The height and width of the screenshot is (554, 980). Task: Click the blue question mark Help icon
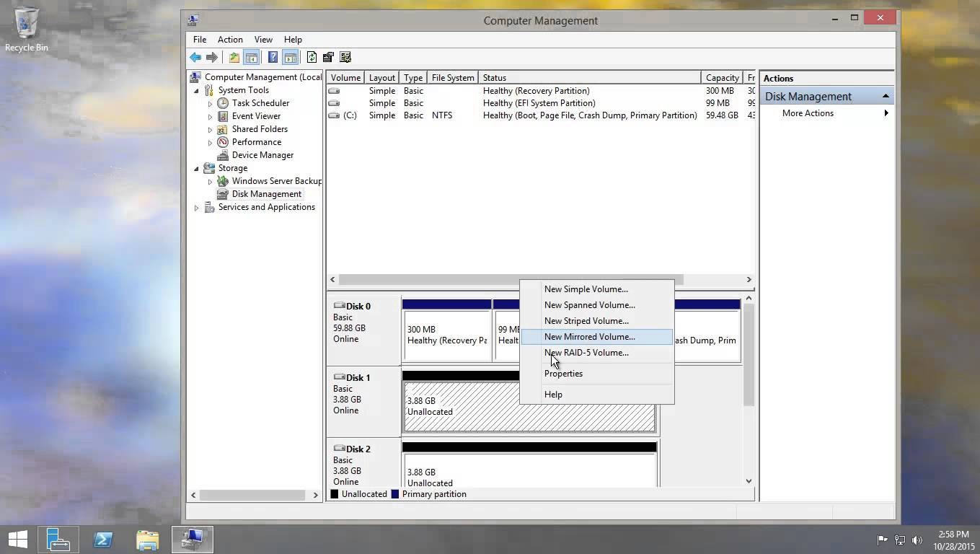(273, 57)
